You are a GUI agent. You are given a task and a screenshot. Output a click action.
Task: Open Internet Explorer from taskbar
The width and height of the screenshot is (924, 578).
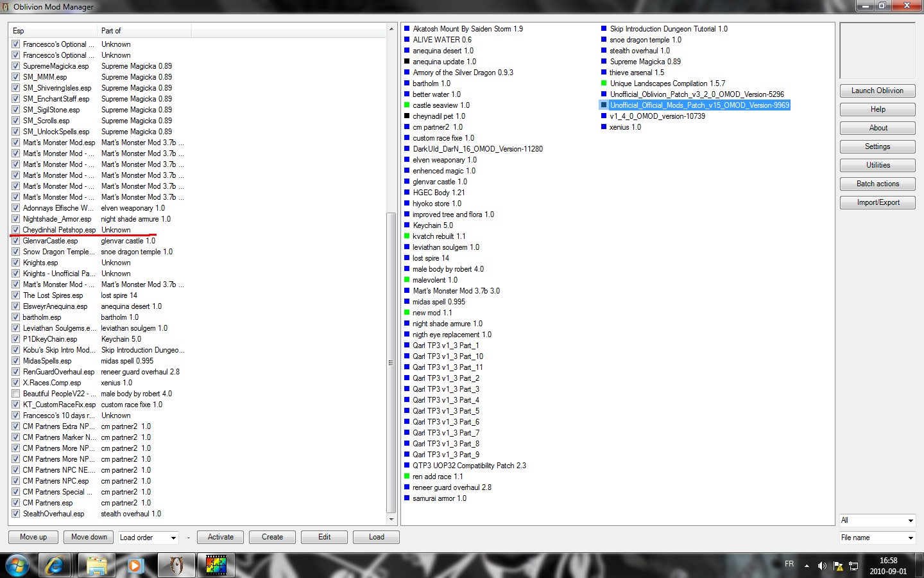point(55,565)
